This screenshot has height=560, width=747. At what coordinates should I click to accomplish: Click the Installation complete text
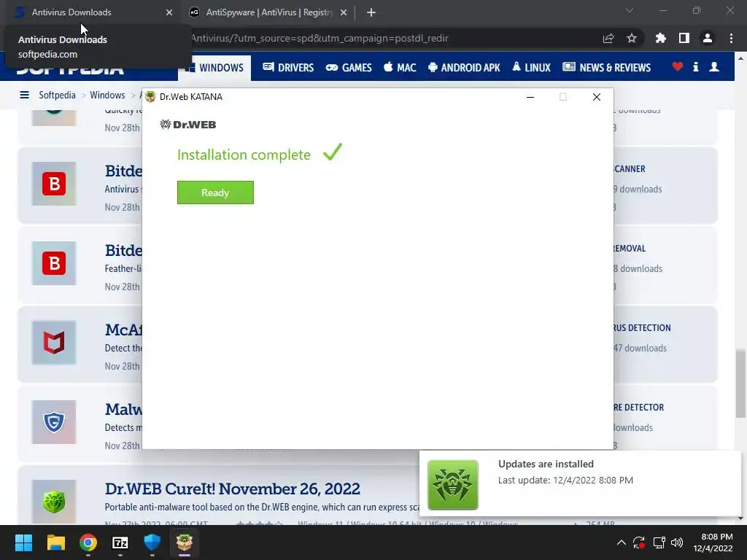244,155
